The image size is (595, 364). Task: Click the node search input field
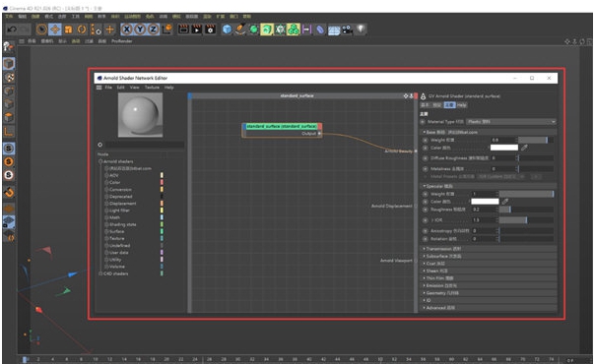145,145
